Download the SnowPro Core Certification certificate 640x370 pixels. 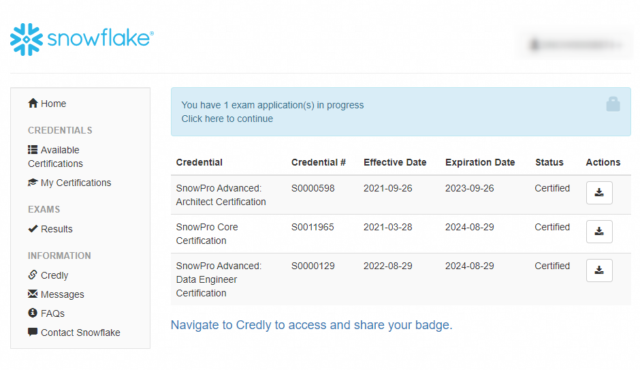coord(599,231)
